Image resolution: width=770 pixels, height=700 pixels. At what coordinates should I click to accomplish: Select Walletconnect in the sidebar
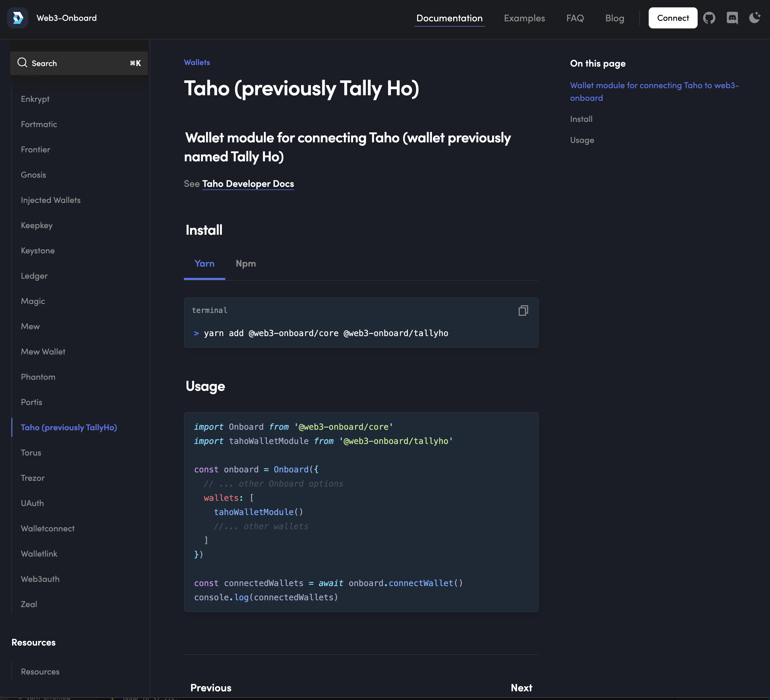click(48, 528)
